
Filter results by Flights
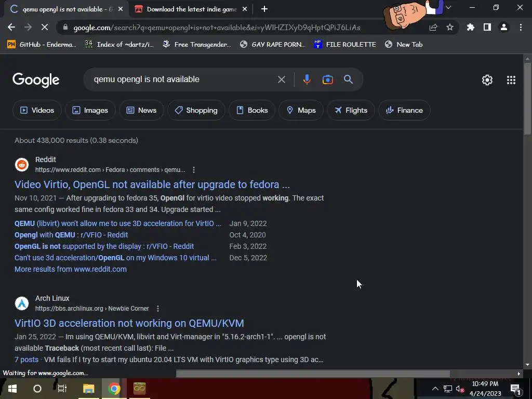pos(351,110)
